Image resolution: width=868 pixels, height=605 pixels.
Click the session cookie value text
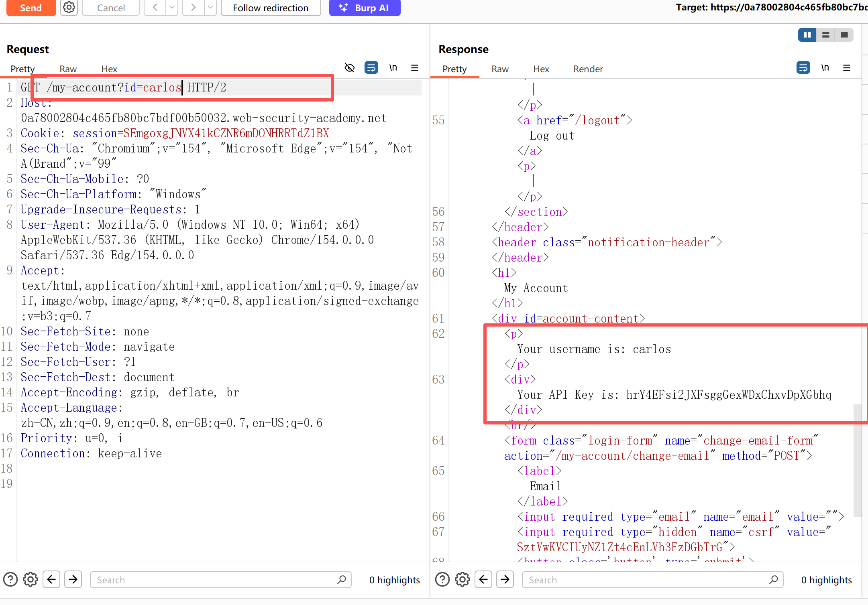(226, 133)
